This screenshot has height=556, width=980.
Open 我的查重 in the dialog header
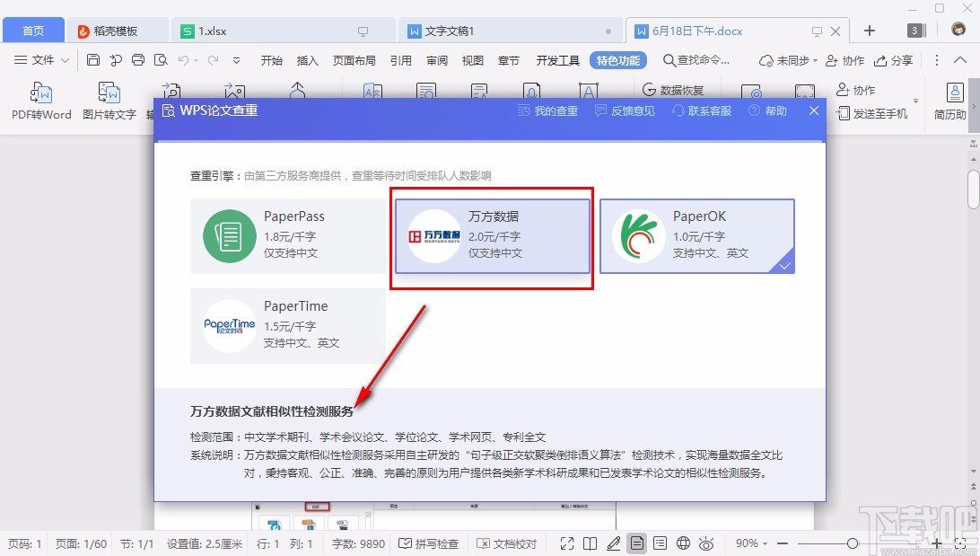pyautogui.click(x=547, y=110)
